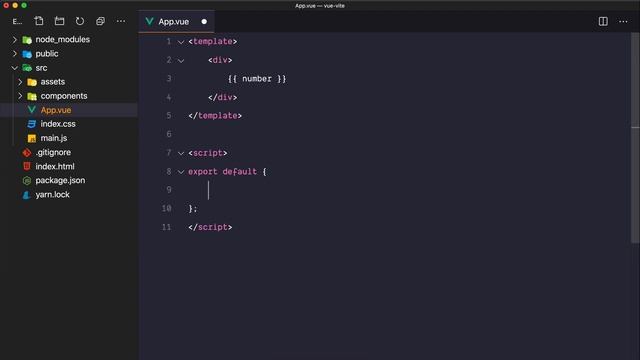
Task: Click the window title 'App.vue — vue-vite'
Action: pyautogui.click(x=320, y=6)
